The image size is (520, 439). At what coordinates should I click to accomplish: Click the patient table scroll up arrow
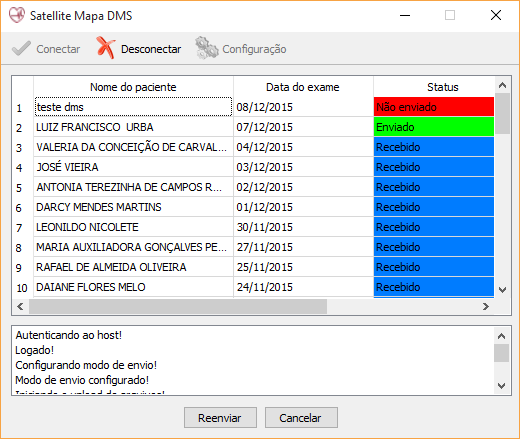click(x=502, y=85)
